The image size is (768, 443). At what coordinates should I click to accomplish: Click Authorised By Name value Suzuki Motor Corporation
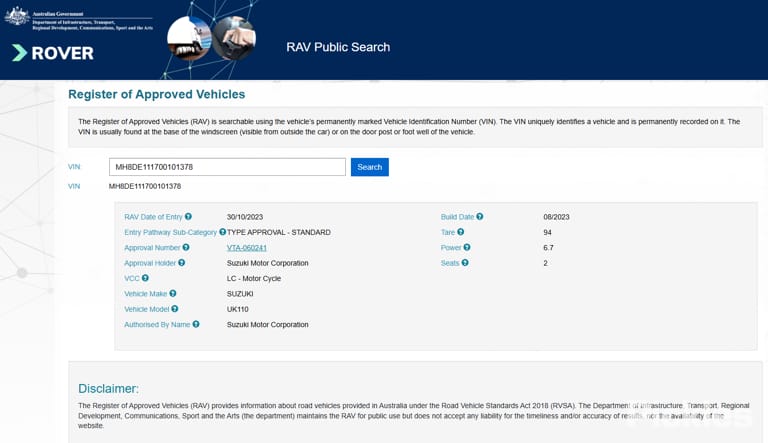pyautogui.click(x=268, y=324)
